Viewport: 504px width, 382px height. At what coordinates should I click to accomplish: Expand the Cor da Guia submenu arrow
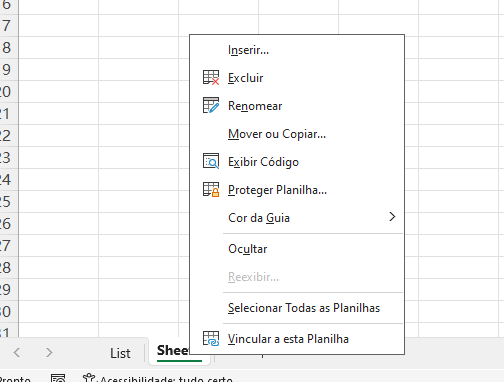click(x=392, y=217)
